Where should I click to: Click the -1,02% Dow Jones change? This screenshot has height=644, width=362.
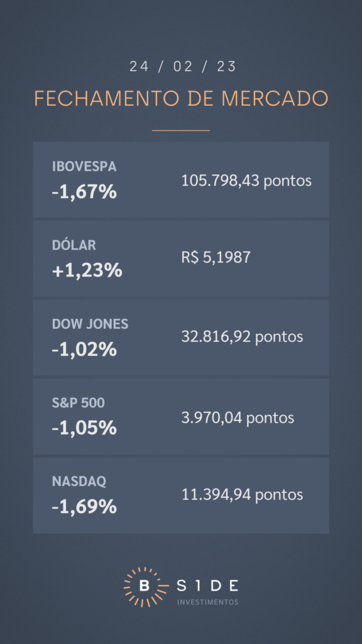tap(84, 350)
